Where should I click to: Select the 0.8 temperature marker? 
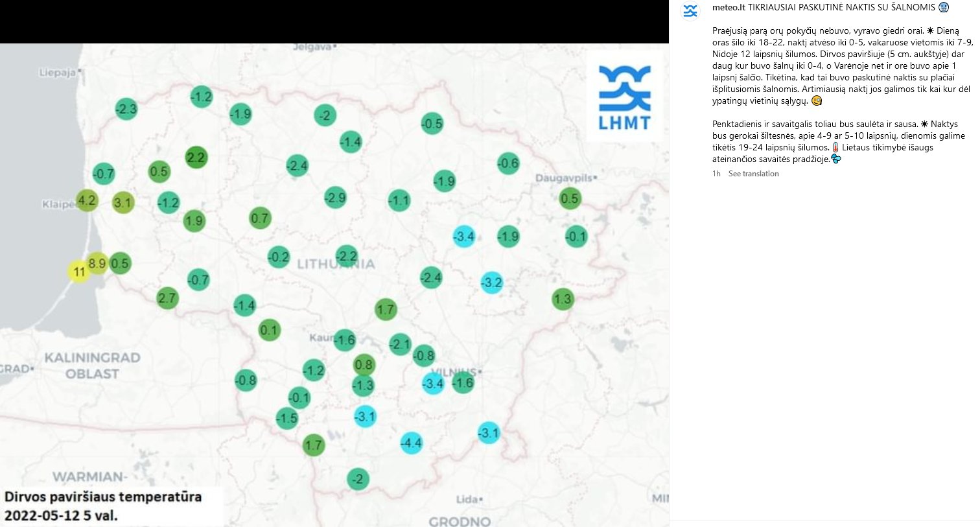(364, 365)
